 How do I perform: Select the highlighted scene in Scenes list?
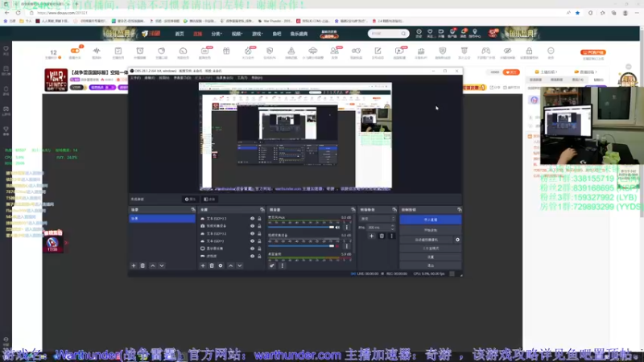(163, 219)
